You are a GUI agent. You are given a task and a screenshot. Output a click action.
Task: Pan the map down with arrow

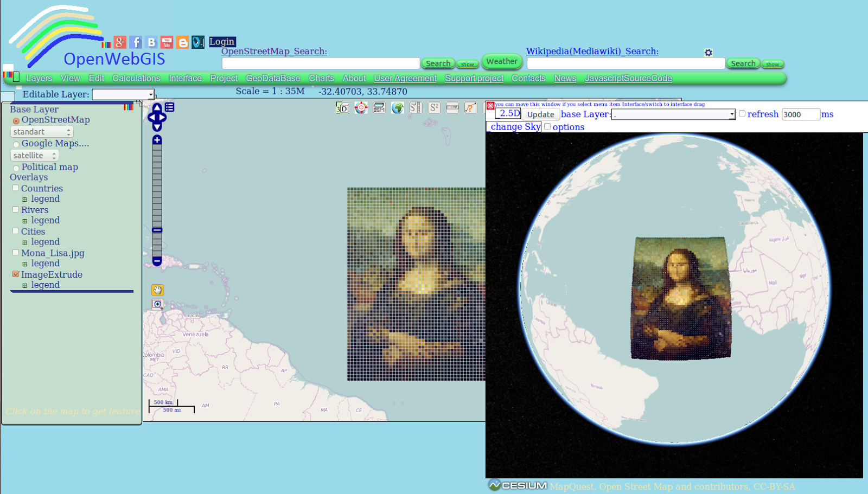[157, 127]
